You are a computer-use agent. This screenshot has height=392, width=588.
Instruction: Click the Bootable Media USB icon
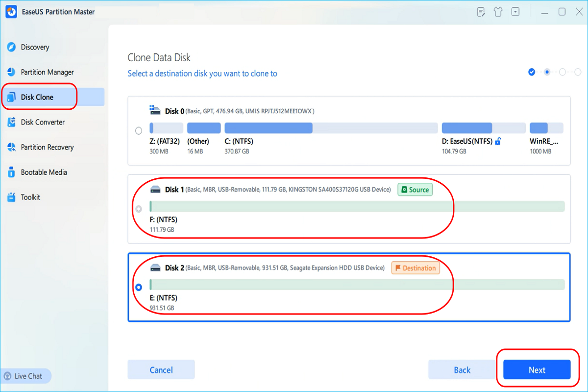pos(11,172)
